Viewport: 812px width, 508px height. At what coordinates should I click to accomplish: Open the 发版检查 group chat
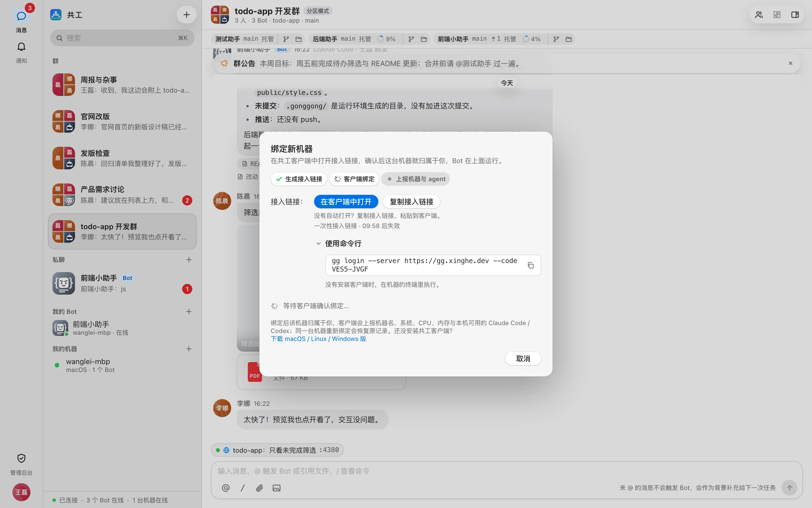(122, 158)
